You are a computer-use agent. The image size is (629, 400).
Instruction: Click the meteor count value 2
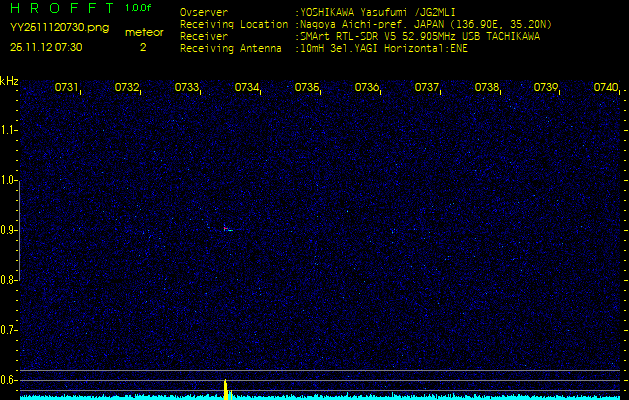(x=142, y=46)
